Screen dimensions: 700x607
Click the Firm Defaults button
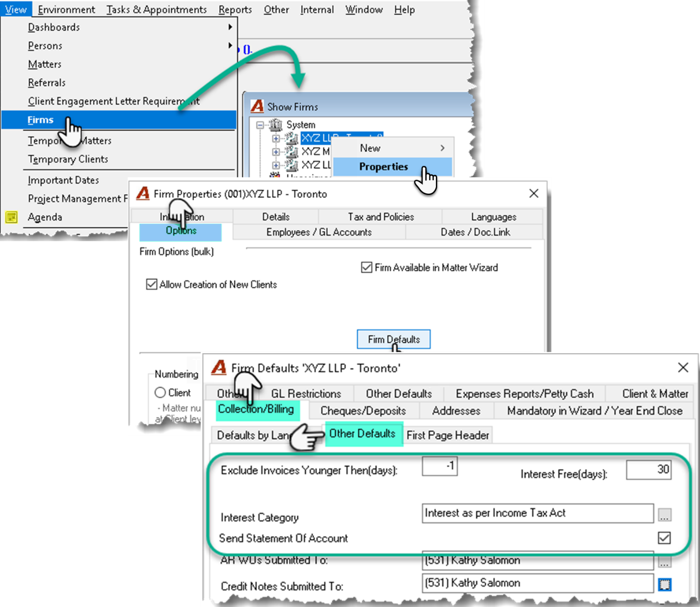point(394,339)
